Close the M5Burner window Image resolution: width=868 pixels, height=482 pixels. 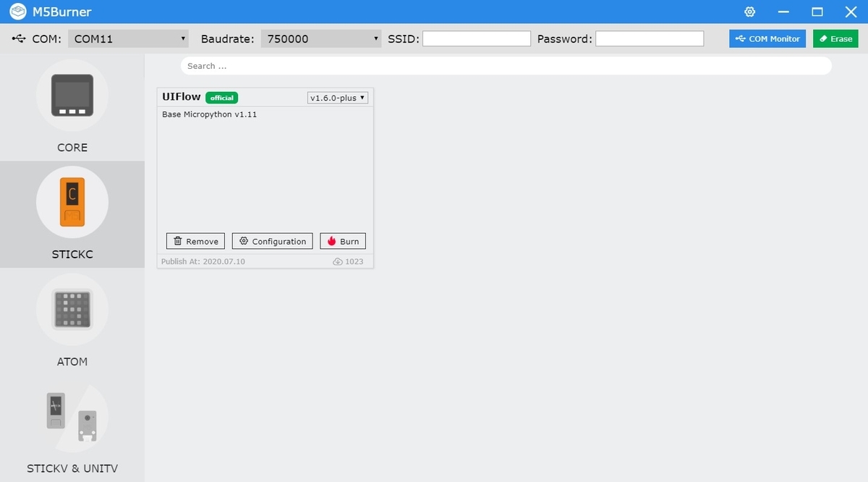pyautogui.click(x=851, y=12)
